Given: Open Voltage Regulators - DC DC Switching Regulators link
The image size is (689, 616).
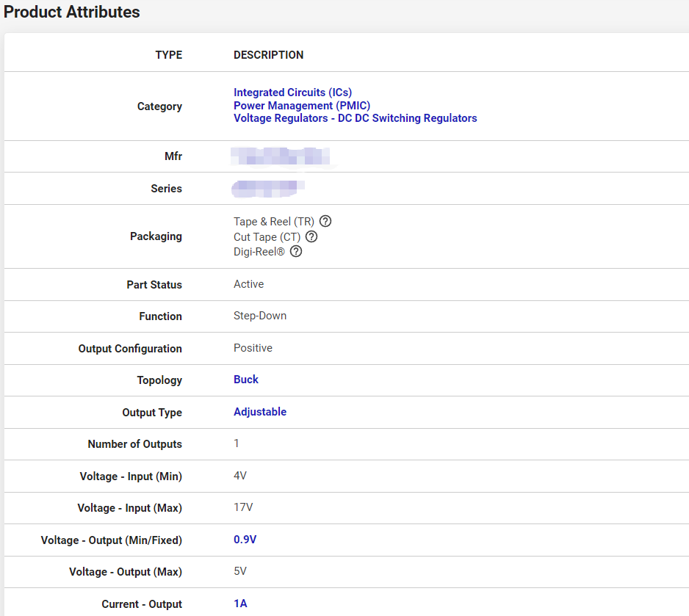Looking at the screenshot, I should coord(355,118).
